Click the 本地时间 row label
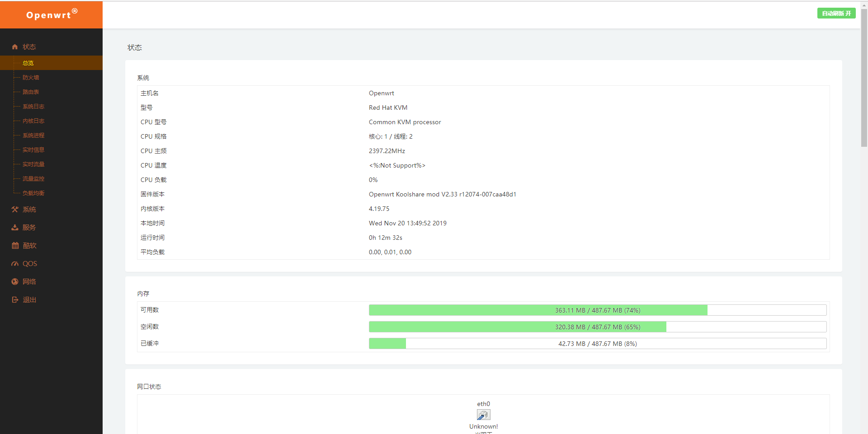The image size is (868, 434). [153, 223]
